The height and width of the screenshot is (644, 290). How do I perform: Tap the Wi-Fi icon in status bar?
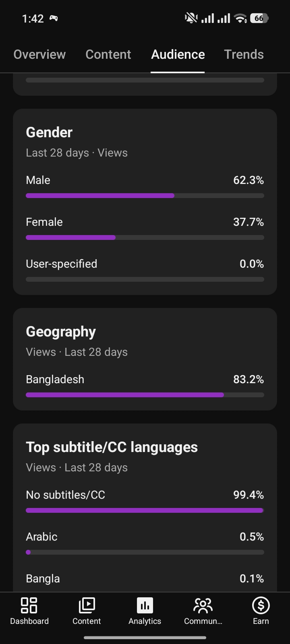point(241,18)
